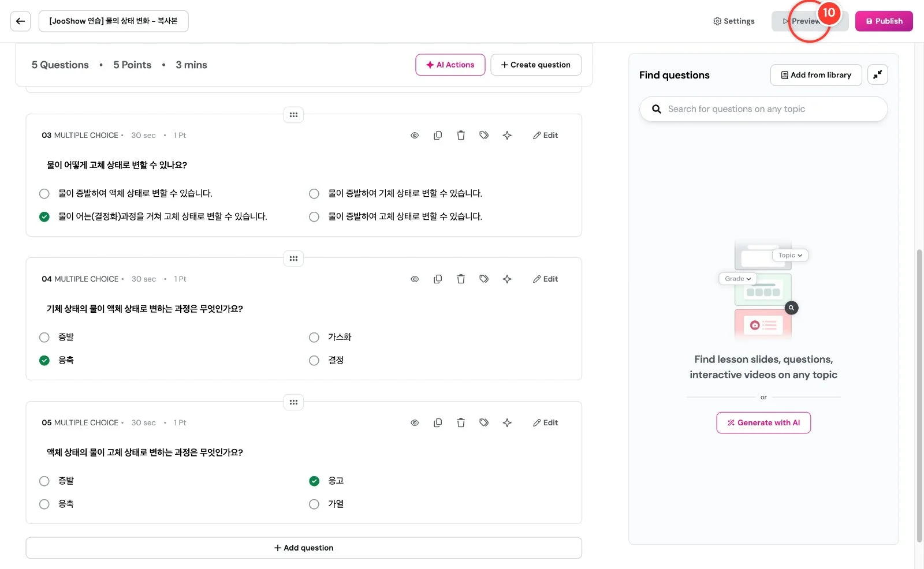
Task: Open Settings
Action: [734, 21]
